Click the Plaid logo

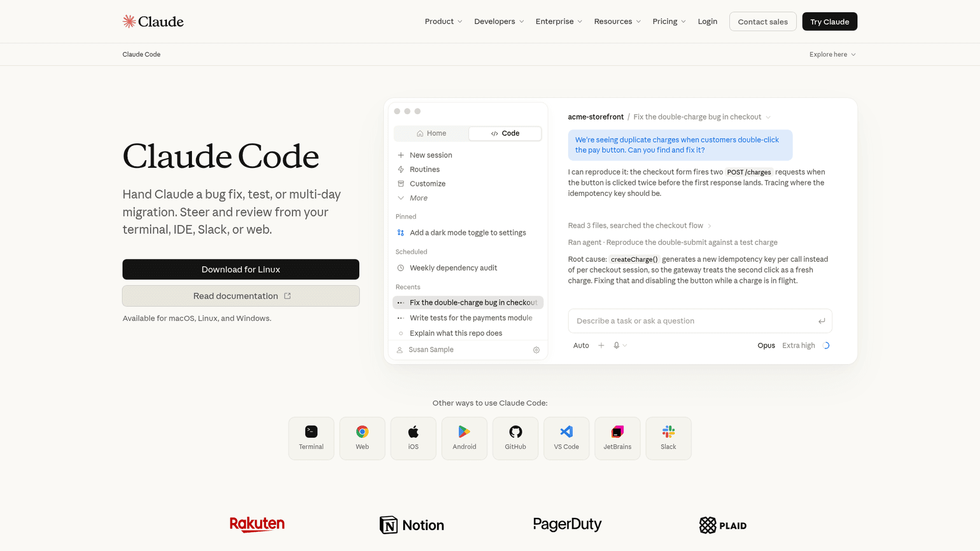click(723, 525)
